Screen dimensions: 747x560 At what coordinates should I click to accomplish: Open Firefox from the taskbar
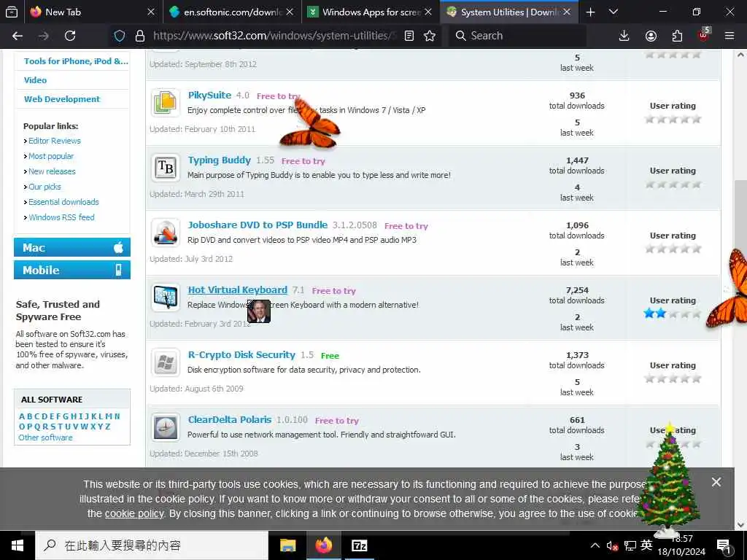(323, 545)
